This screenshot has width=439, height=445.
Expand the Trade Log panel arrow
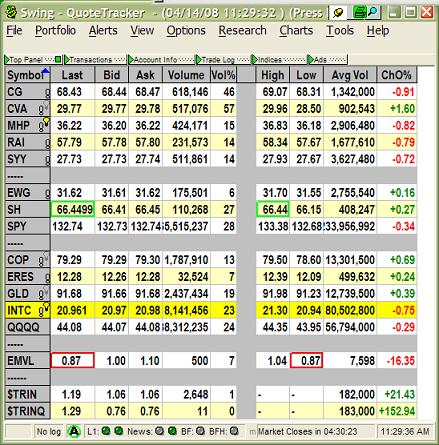coord(199,60)
